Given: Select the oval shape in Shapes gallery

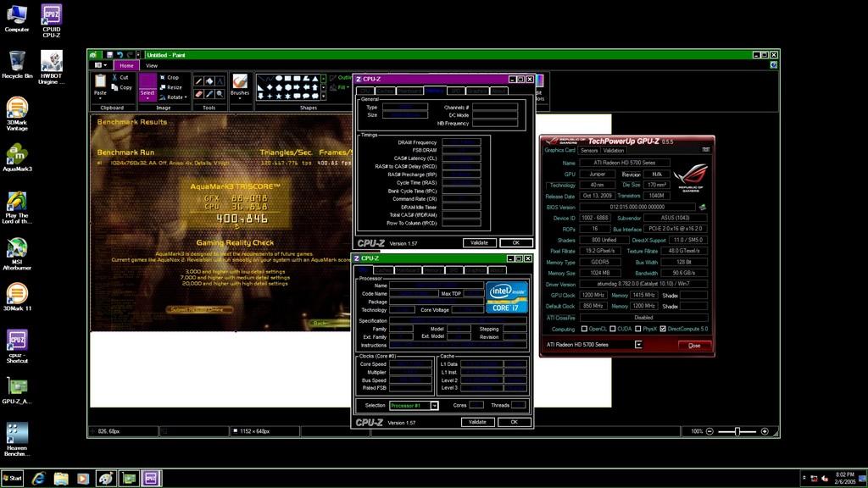Looking at the screenshot, I should (x=278, y=79).
